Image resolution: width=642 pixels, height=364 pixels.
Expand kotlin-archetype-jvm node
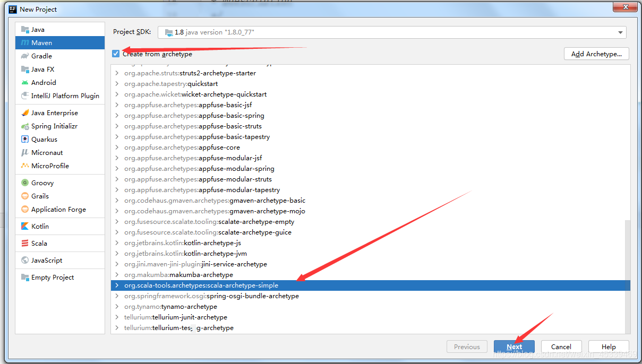tap(117, 254)
